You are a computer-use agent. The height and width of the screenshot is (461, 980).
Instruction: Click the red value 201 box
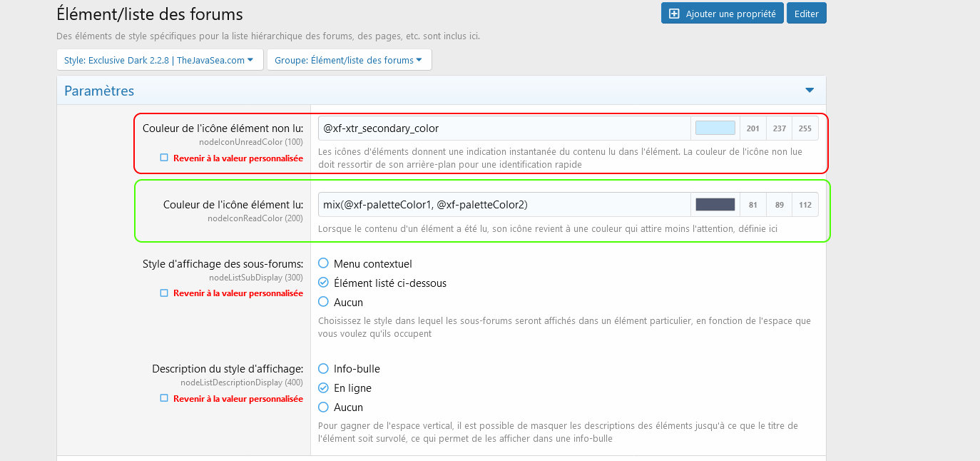click(x=752, y=128)
